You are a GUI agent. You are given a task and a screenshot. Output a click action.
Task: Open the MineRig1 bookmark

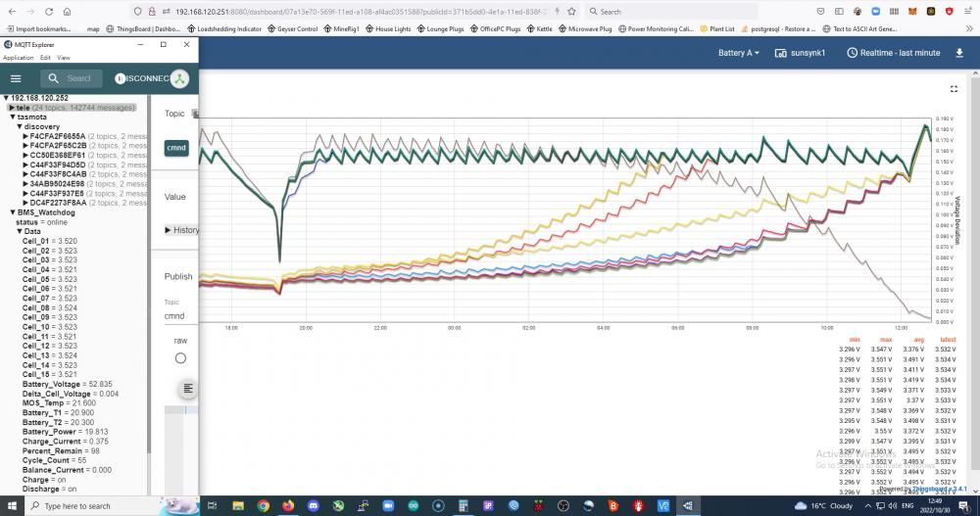(x=341, y=28)
